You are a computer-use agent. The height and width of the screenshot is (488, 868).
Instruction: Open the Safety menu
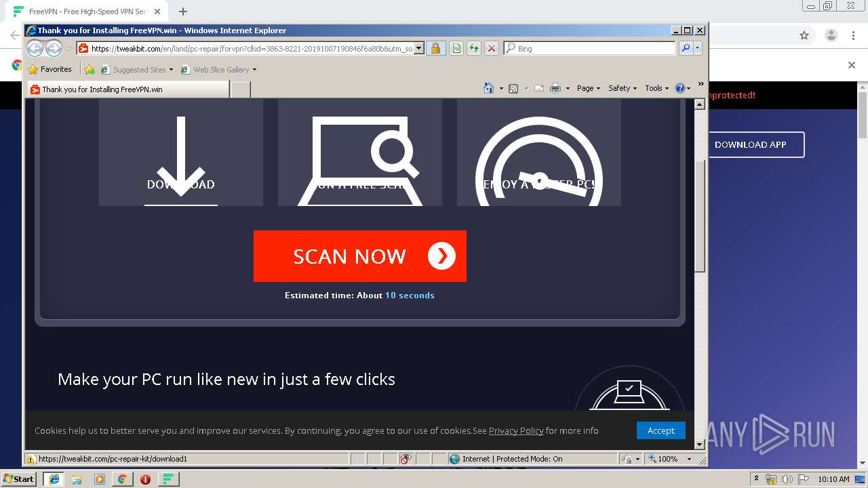[x=622, y=88]
